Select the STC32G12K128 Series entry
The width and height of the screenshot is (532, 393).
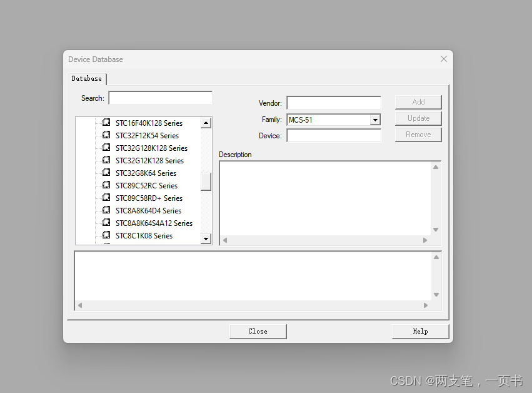click(x=149, y=160)
